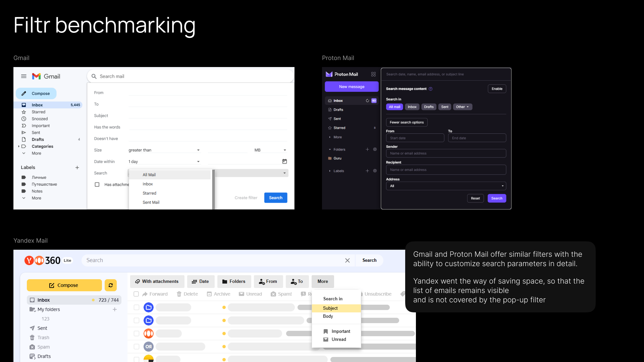
Task: Click the Gmail 'Create filter' link
Action: (x=246, y=198)
